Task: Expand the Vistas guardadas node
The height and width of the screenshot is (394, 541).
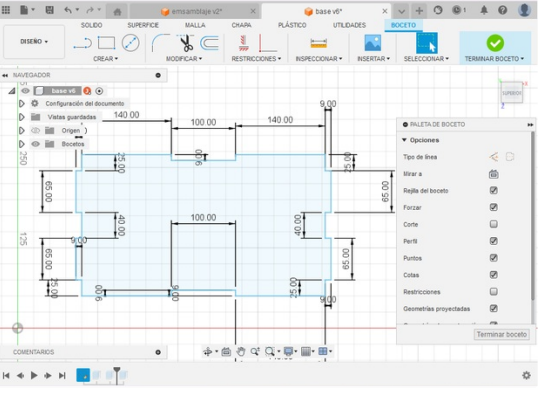Action: pos(21,117)
